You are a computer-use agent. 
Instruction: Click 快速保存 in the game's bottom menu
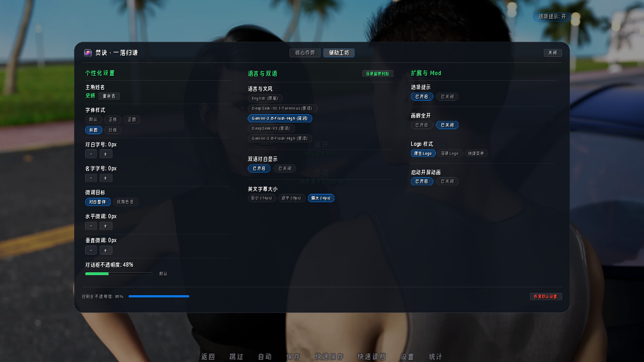pyautogui.click(x=329, y=356)
